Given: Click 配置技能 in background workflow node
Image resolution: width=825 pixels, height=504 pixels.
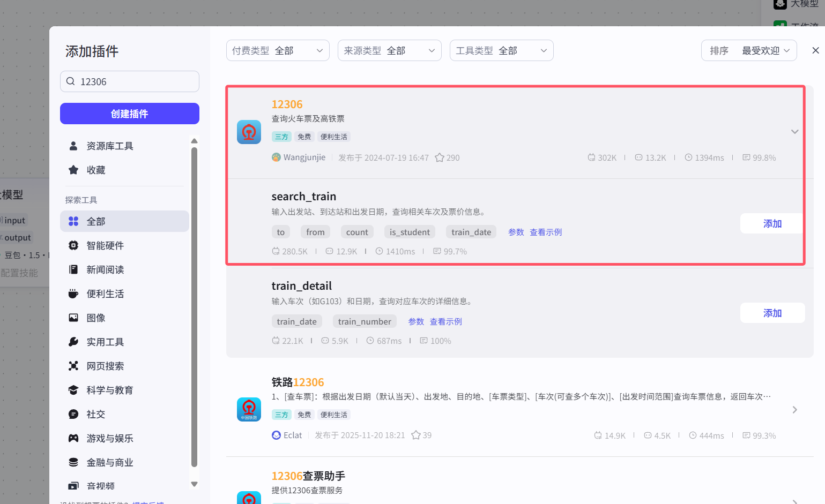Looking at the screenshot, I should (19, 273).
